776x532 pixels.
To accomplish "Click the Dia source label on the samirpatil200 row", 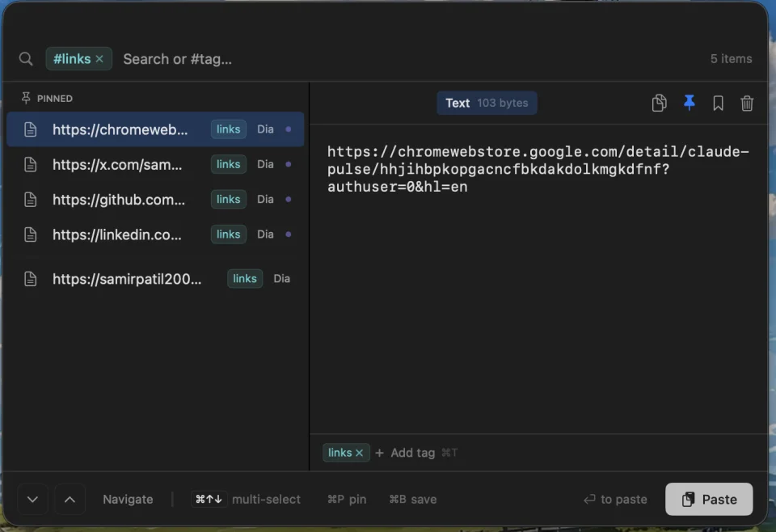I will (x=281, y=279).
